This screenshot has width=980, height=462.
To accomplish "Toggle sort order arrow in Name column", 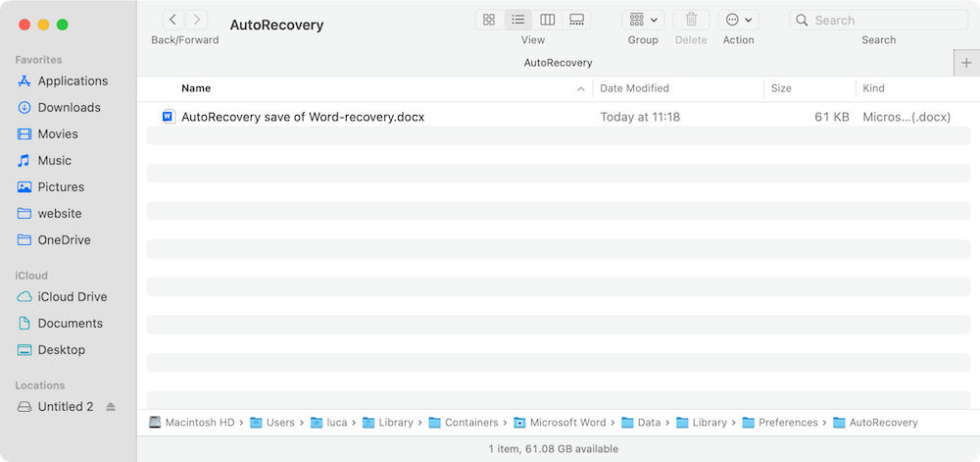I will click(x=580, y=89).
